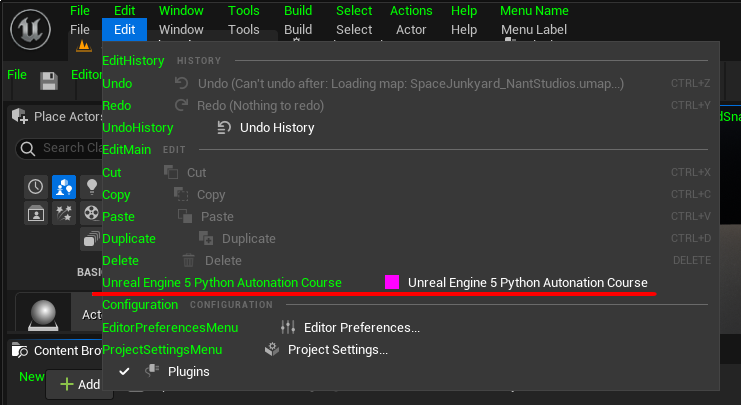Choose the Undo menu entry
This screenshot has width=741, height=405.
coord(411,84)
